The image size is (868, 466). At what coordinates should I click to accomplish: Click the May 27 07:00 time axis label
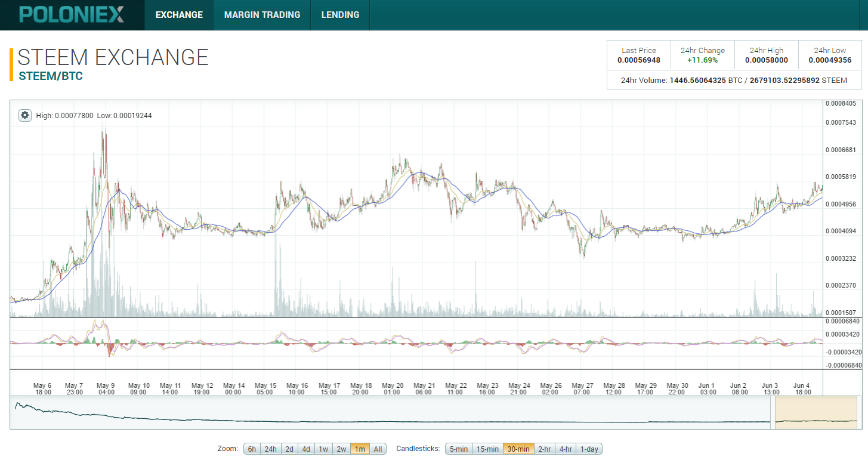(582, 388)
